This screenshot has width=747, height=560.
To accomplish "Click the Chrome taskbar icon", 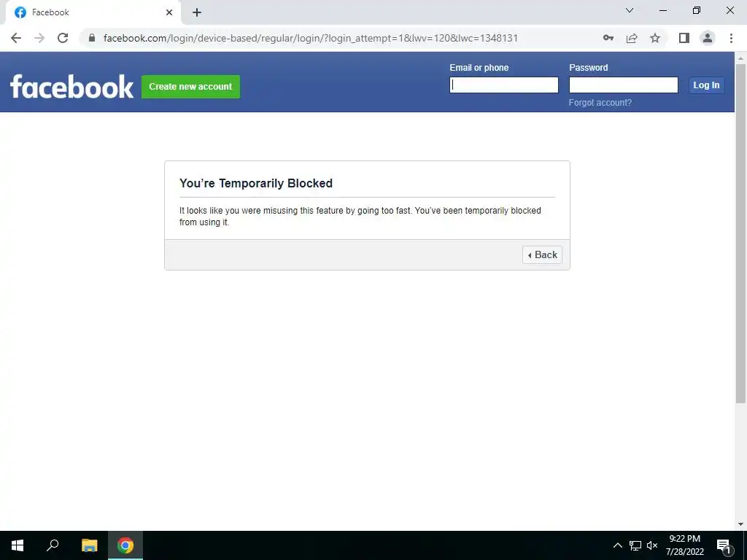I will pyautogui.click(x=125, y=545).
